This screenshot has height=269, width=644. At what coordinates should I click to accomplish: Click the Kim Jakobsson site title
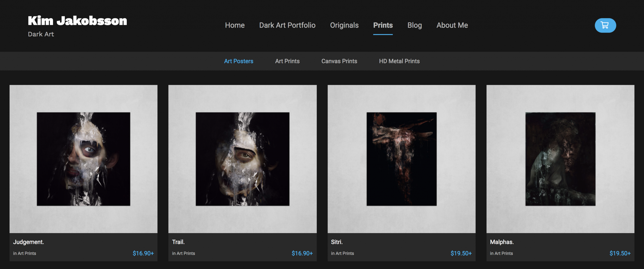[x=77, y=21]
